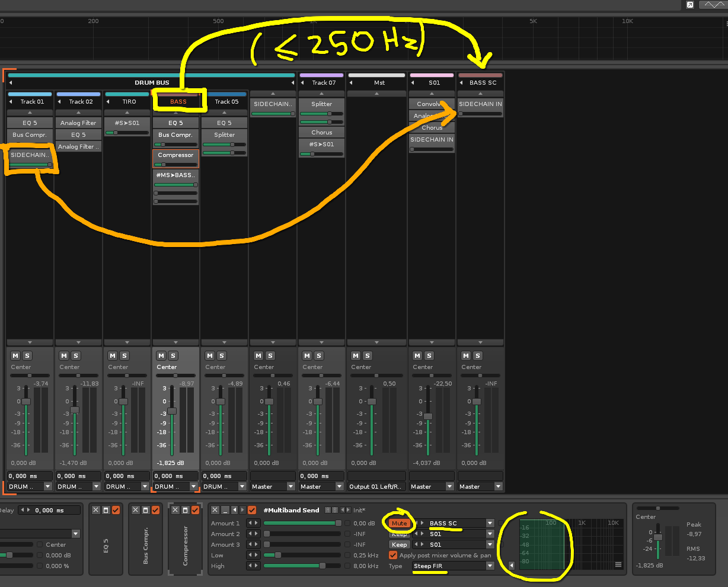728x587 pixels.
Task: Bypass the EQ 5 device checkbox
Action: [116, 510]
